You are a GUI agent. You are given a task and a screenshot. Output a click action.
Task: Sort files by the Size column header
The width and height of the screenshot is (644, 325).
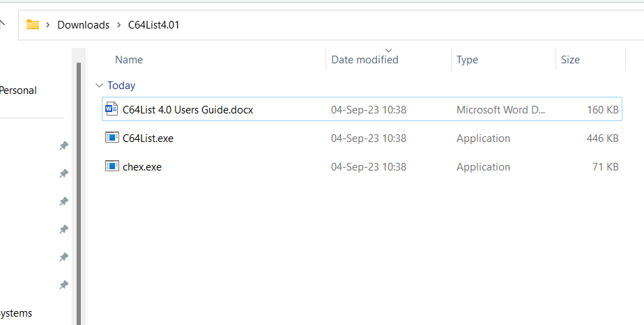tap(570, 60)
